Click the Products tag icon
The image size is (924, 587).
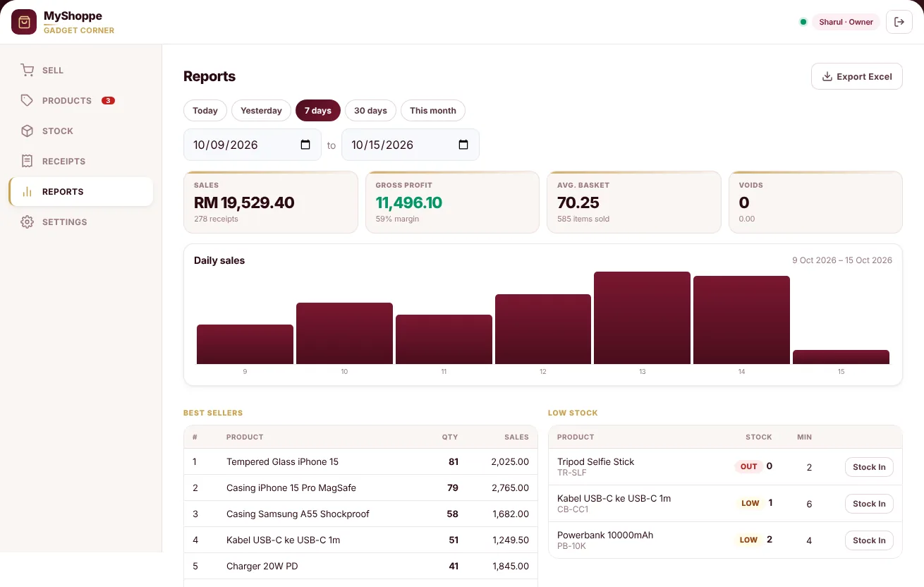tap(27, 101)
